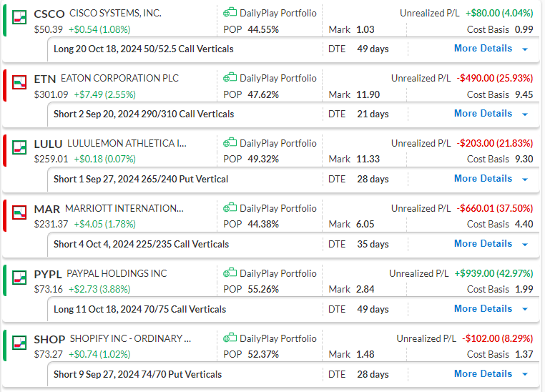Click DailyPlay Portfolio briefcase icon in MAR row
The image size is (545, 392).
point(230,207)
